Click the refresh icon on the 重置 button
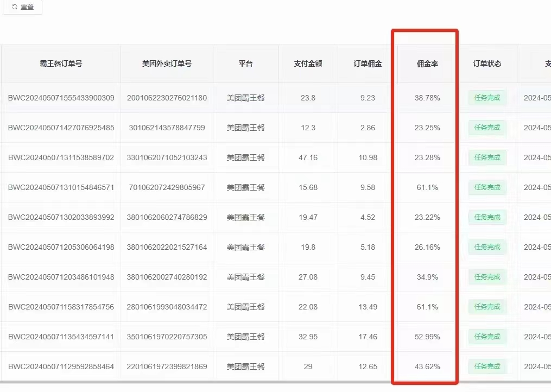The image size is (551, 392). coord(14,7)
